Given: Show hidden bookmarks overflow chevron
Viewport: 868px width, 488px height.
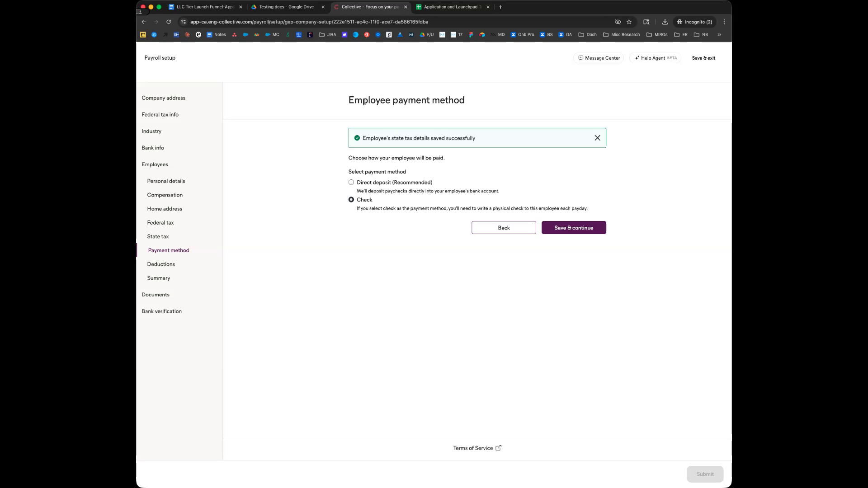Looking at the screenshot, I should point(719,34).
